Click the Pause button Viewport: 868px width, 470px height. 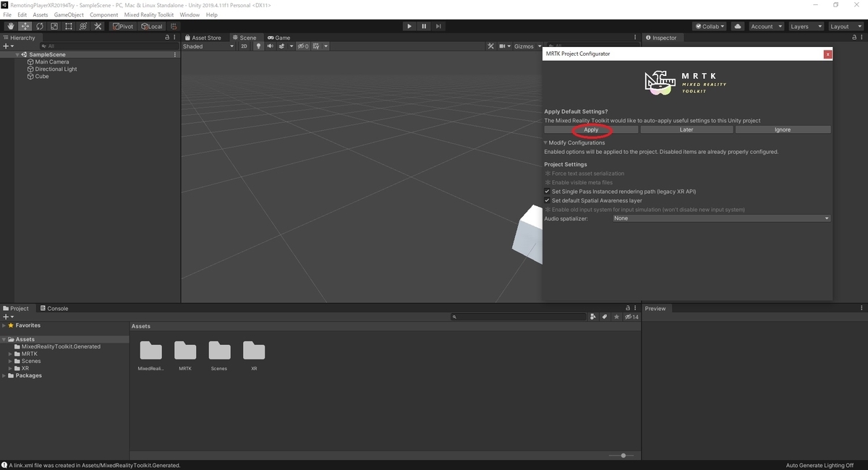coord(424,27)
